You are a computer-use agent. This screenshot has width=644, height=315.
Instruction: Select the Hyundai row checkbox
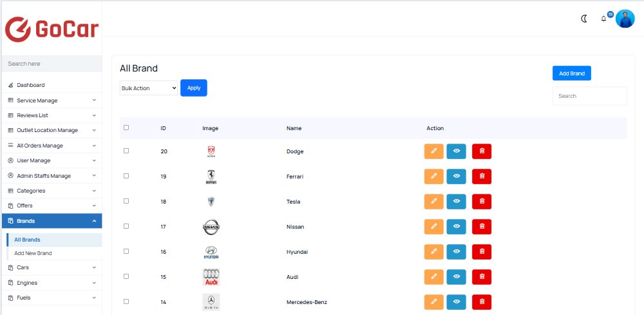pyautogui.click(x=126, y=251)
